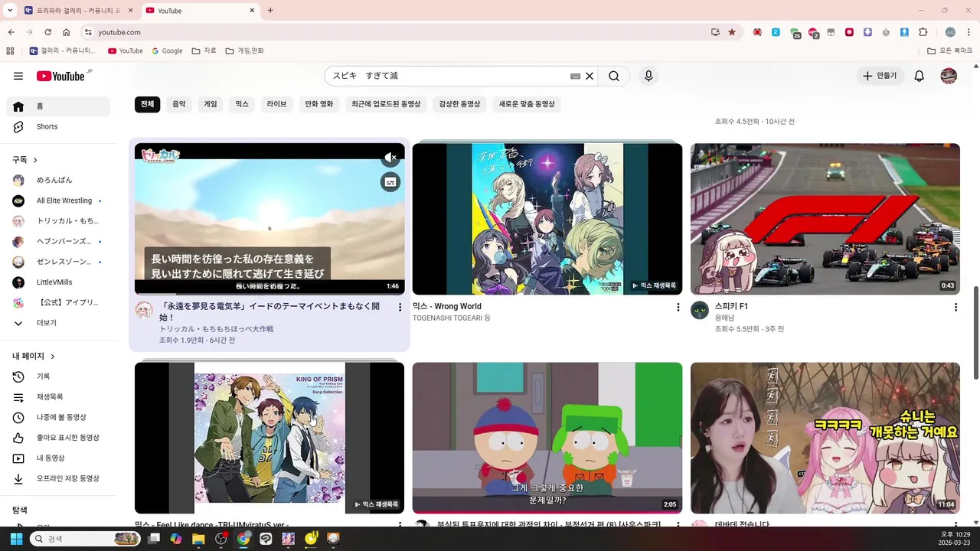Click the magnifier search button
This screenshot has width=980, height=551.
point(614,76)
